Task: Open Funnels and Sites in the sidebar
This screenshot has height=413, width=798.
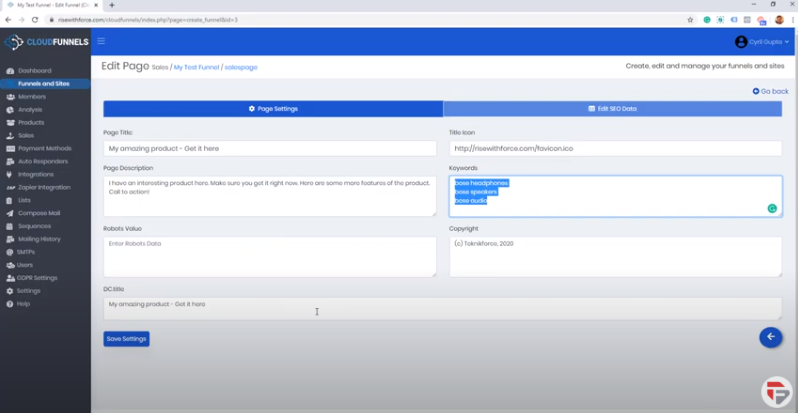Action: (x=42, y=83)
